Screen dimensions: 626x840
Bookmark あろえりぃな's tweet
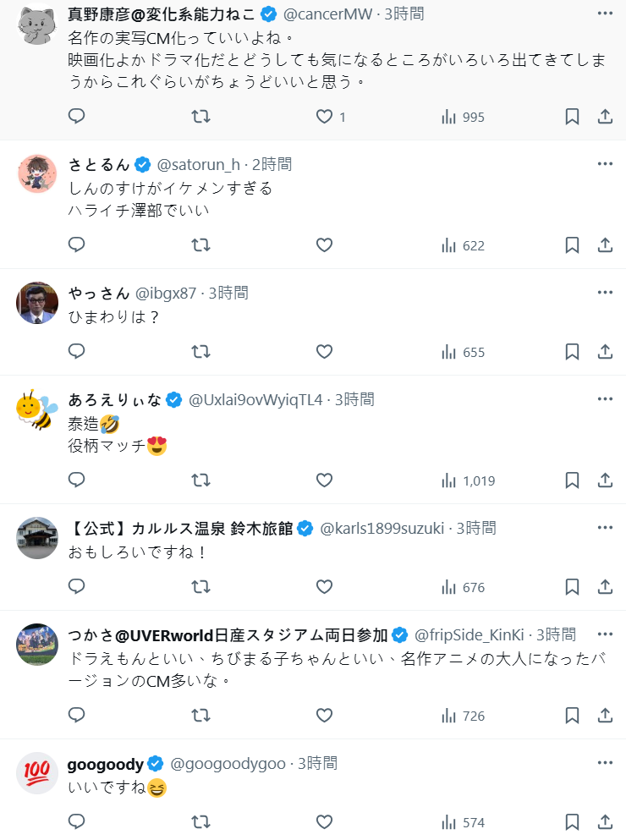pos(572,480)
